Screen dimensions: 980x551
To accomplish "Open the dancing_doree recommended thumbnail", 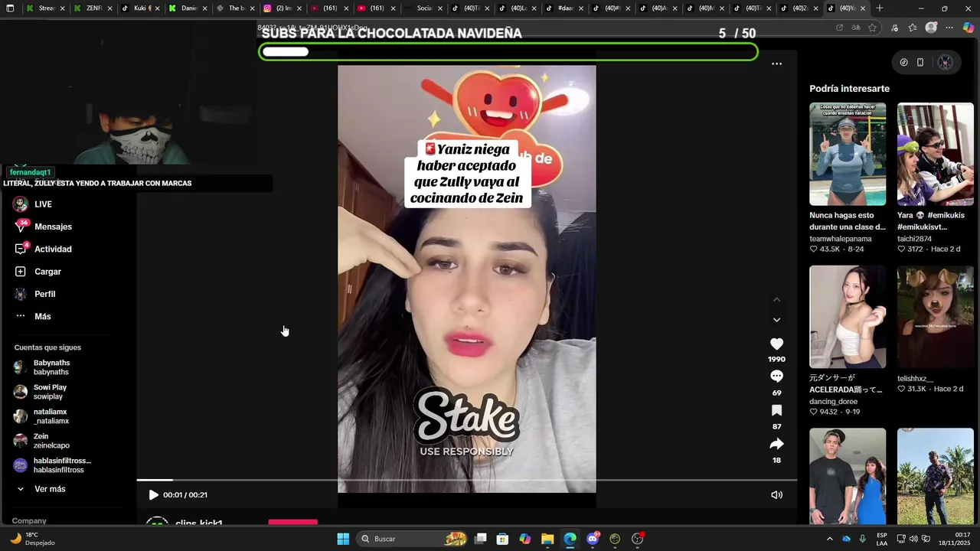I will click(x=848, y=317).
